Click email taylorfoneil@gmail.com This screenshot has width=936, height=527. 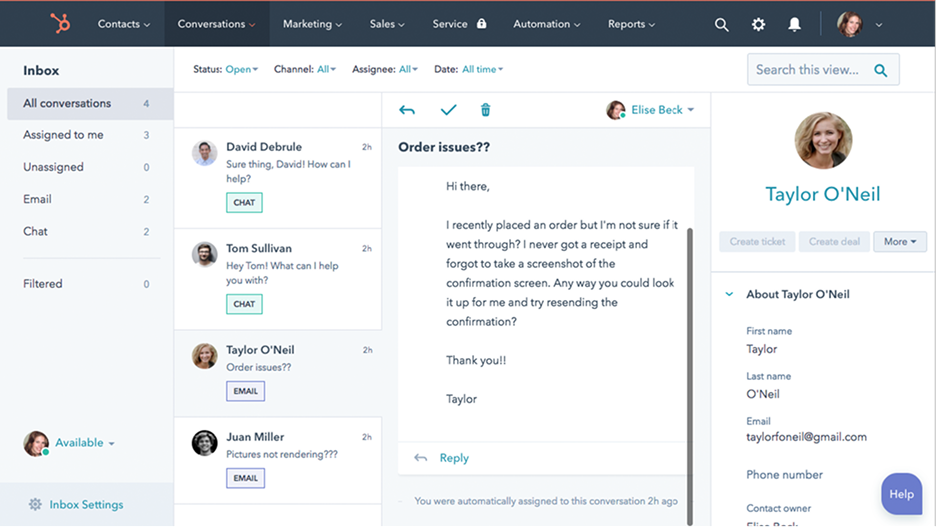pyautogui.click(x=806, y=437)
